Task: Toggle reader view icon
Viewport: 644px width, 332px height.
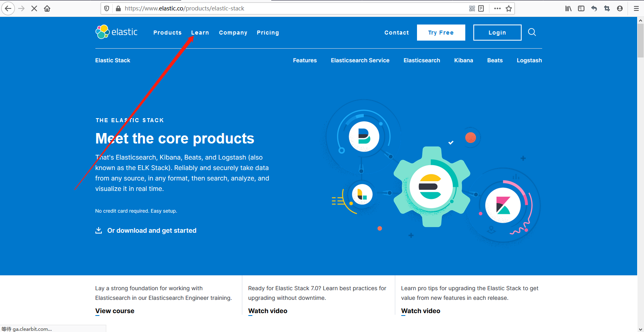Action: pos(481,8)
